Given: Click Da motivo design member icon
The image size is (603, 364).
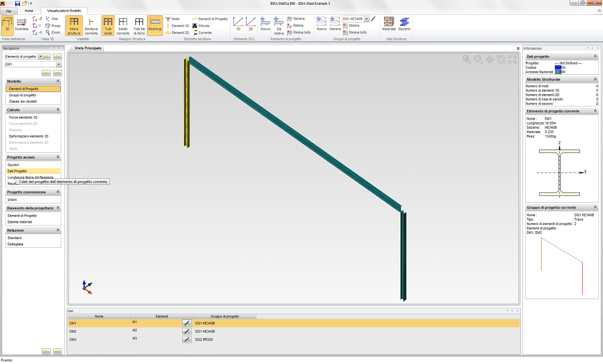Looking at the screenshot, I should pyautogui.click(x=279, y=26).
